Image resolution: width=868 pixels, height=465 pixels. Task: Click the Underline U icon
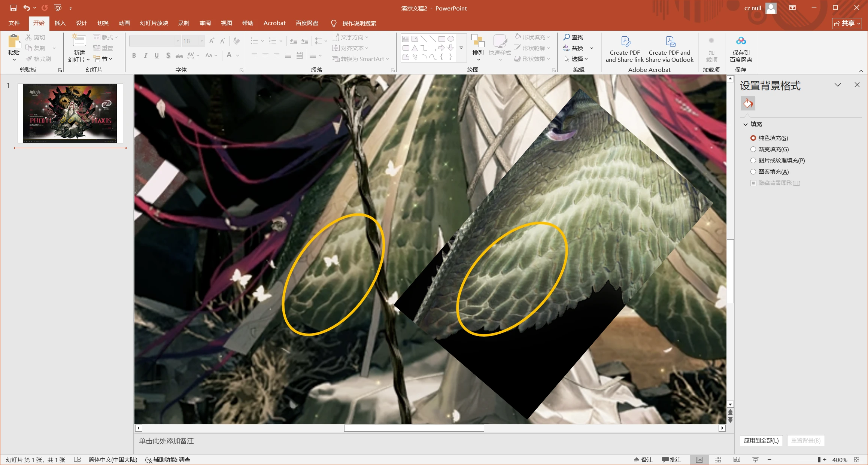(157, 55)
